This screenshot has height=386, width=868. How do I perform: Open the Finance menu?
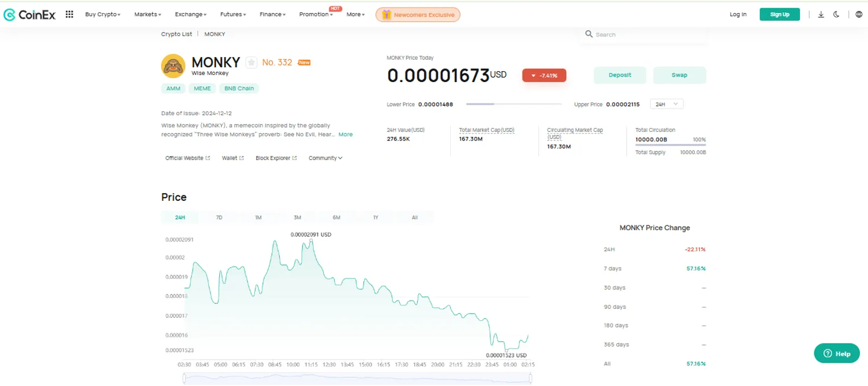pyautogui.click(x=272, y=14)
